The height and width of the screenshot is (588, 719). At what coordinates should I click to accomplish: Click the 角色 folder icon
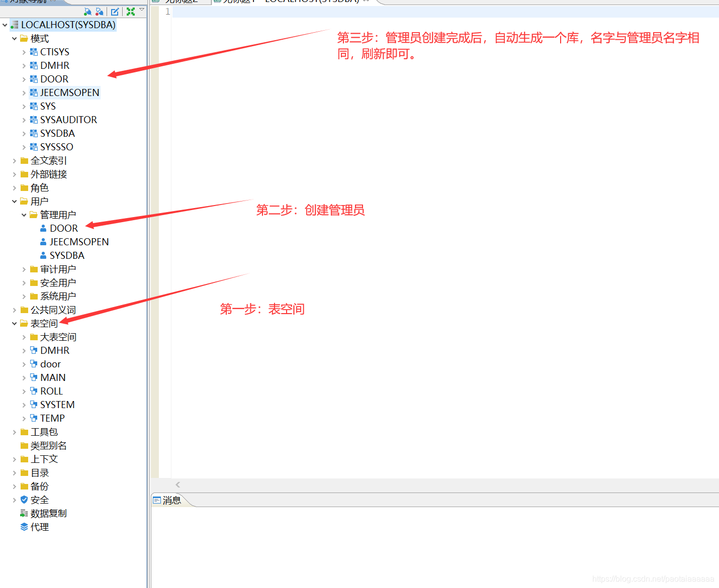24,187
